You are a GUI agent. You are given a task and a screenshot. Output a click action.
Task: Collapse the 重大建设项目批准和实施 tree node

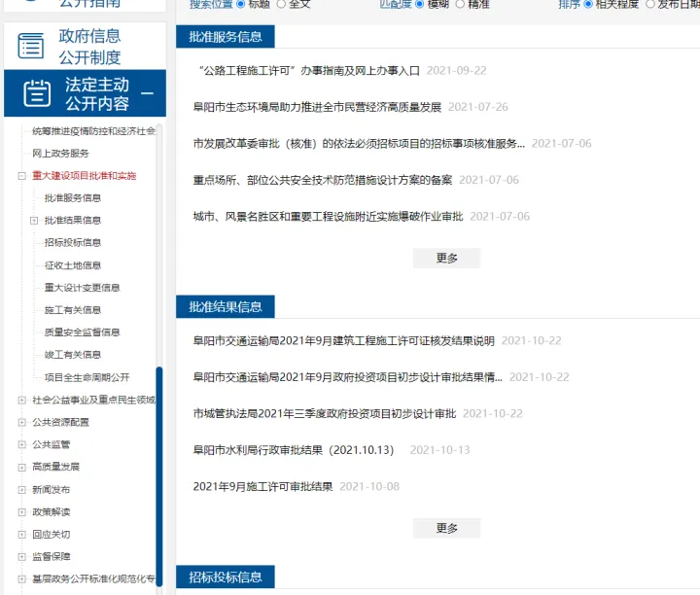point(21,176)
